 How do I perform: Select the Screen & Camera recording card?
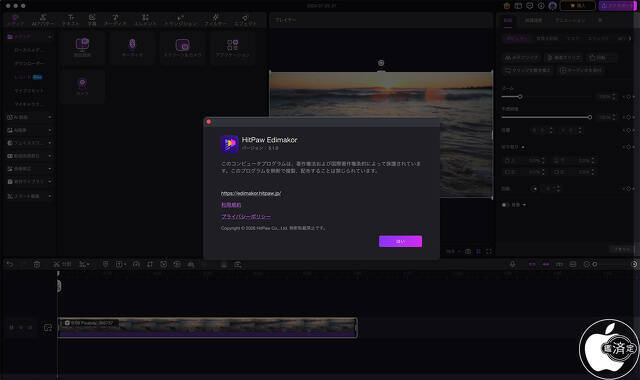[x=182, y=47]
